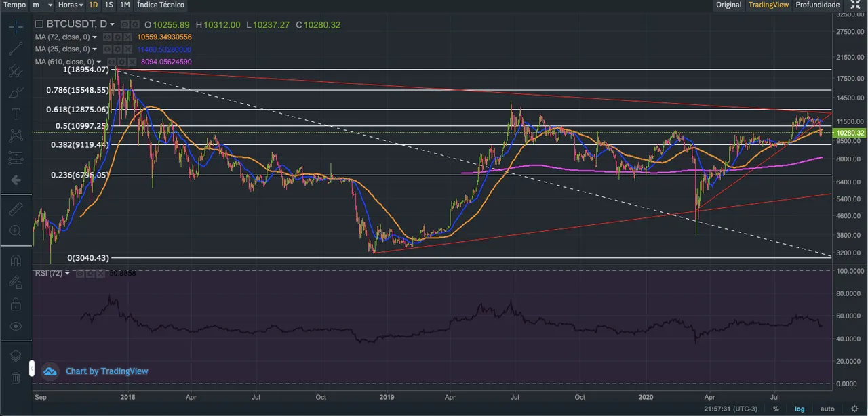This screenshot has width=868, height=416.
Task: Click the current price label 10280.32
Action: (x=850, y=133)
